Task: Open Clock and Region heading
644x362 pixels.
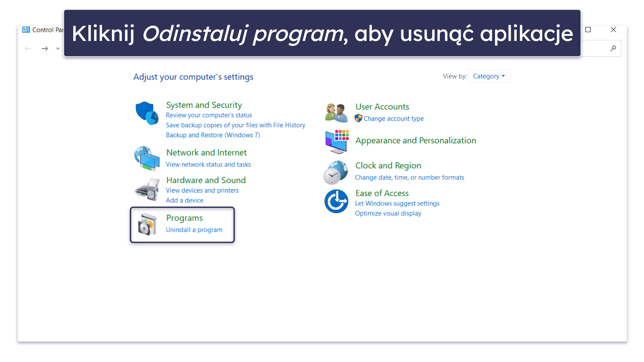Action: [388, 166]
